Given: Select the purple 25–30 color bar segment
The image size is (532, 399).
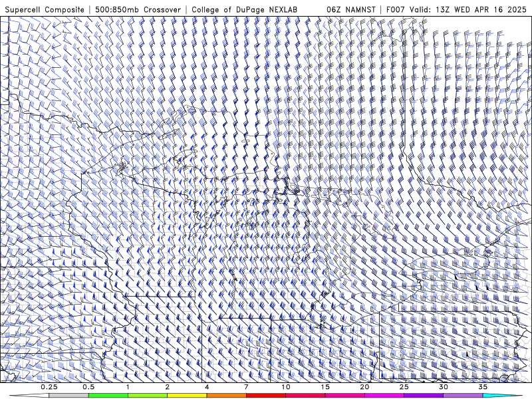Looking at the screenshot, I should pyautogui.click(x=424, y=395).
